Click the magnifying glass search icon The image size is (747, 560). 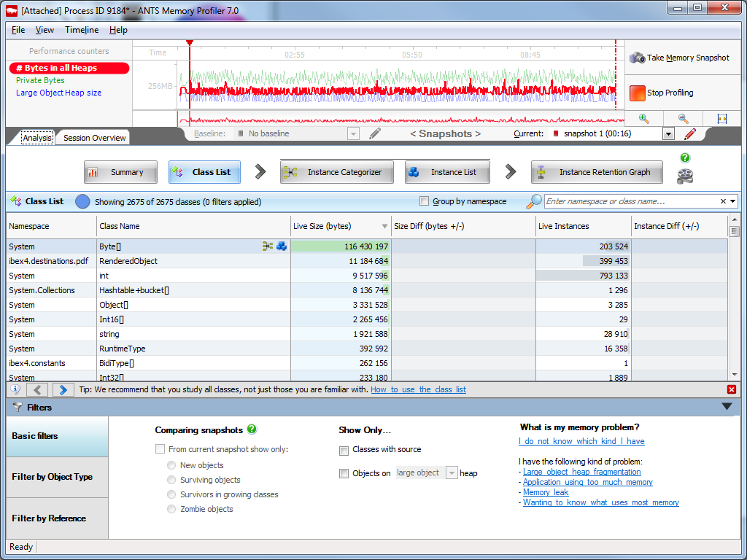point(533,201)
